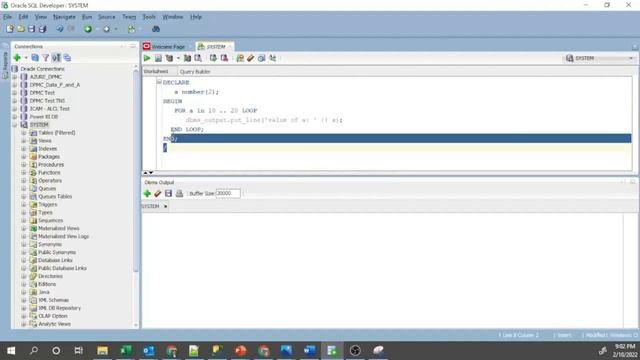Clear the worksheet with the eraser icon
The image size is (640, 360).
[251, 58]
